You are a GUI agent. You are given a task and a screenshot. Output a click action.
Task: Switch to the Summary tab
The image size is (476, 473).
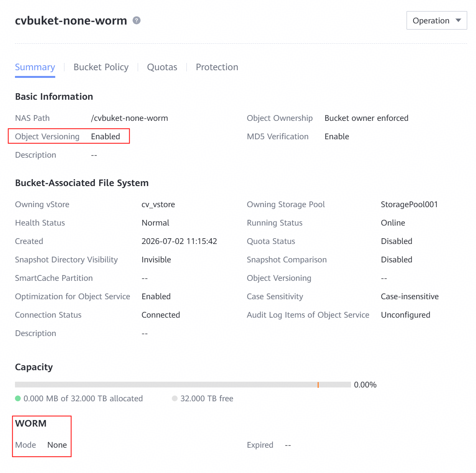click(35, 67)
